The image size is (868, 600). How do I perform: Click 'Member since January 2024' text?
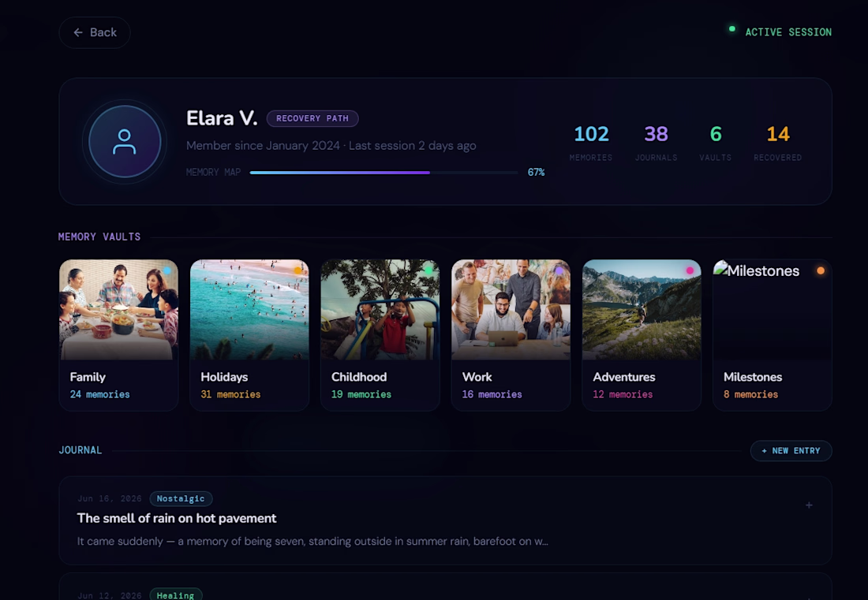coord(263,145)
